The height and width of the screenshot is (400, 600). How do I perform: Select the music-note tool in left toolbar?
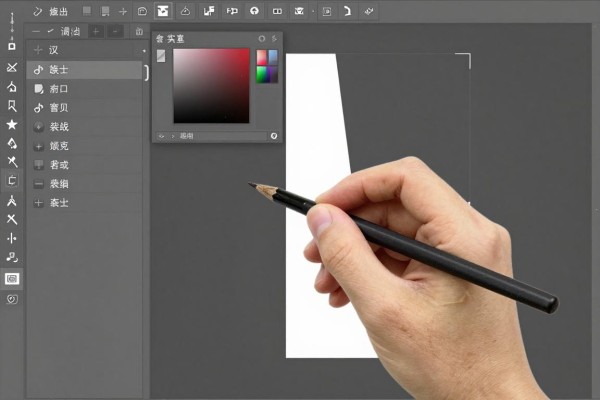[x=12, y=257]
